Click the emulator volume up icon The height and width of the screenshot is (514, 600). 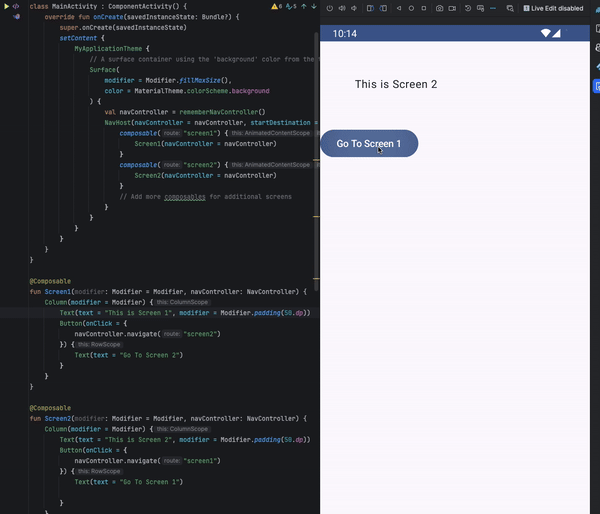click(x=342, y=9)
